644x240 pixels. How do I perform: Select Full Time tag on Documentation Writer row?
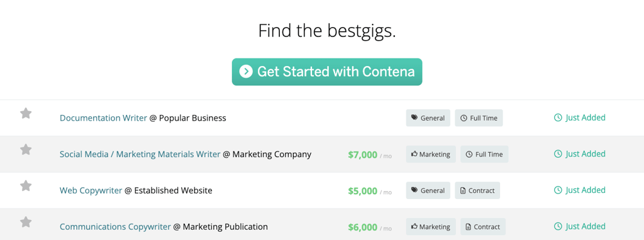[x=479, y=118]
